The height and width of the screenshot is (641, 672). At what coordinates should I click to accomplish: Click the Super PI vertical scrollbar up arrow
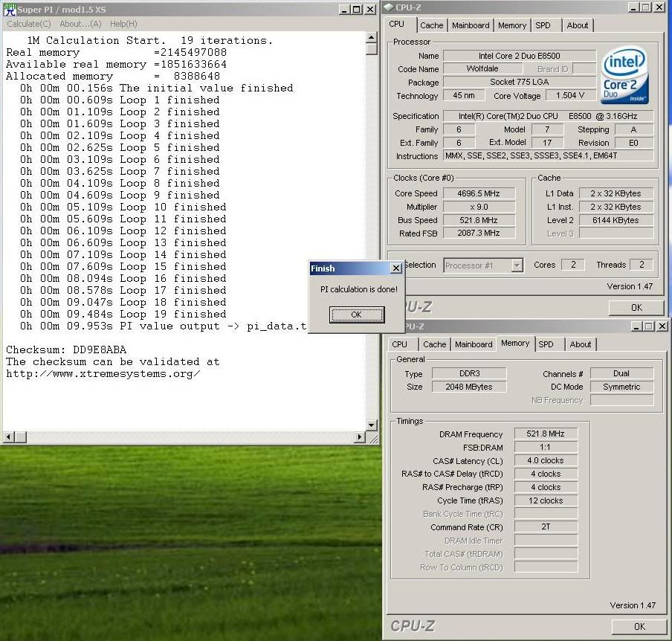pyautogui.click(x=371, y=38)
